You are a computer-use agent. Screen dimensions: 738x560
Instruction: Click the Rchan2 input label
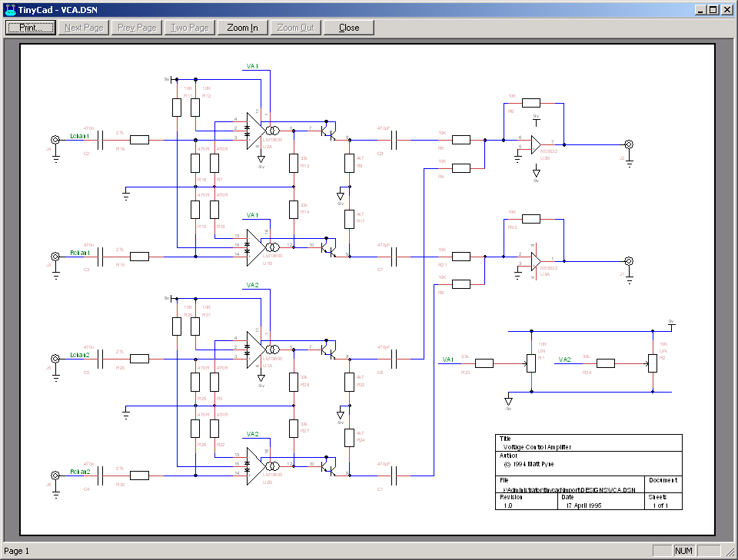[80, 471]
